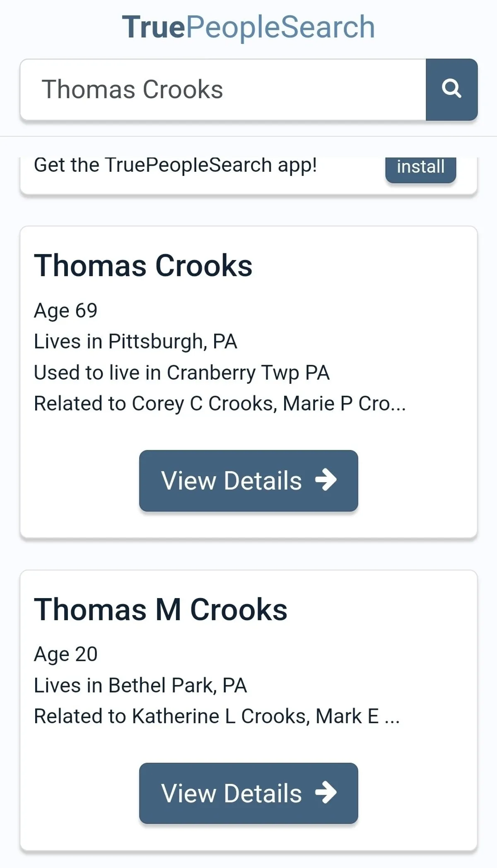This screenshot has height=868, width=497.
Task: Click "Lives in Bethel Park, PA" text
Action: (x=140, y=685)
